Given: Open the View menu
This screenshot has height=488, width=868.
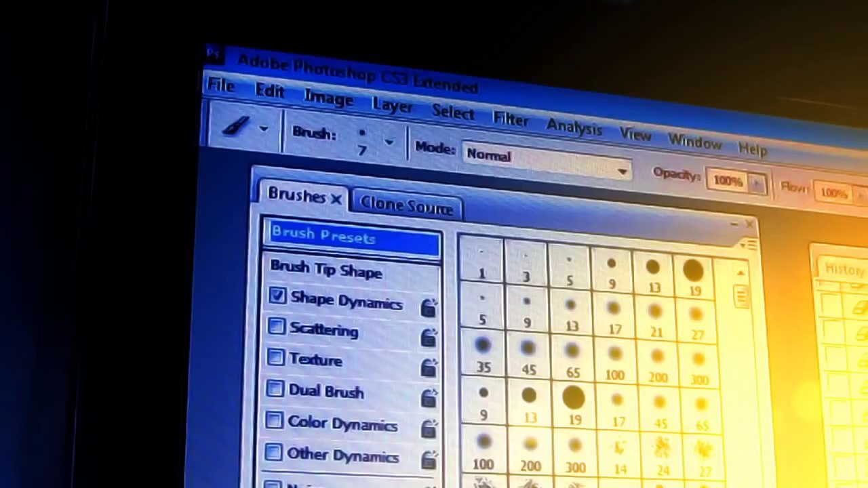Looking at the screenshot, I should click(635, 134).
